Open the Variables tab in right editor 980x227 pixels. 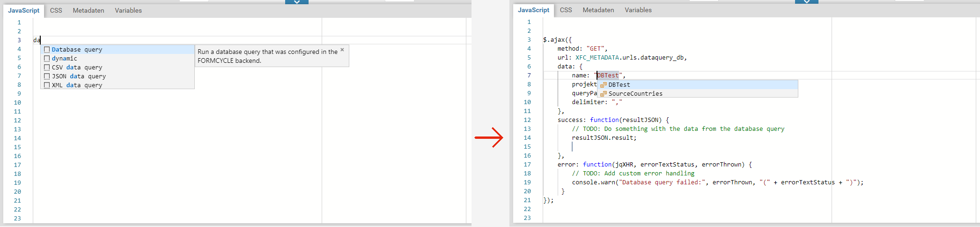coord(638,10)
